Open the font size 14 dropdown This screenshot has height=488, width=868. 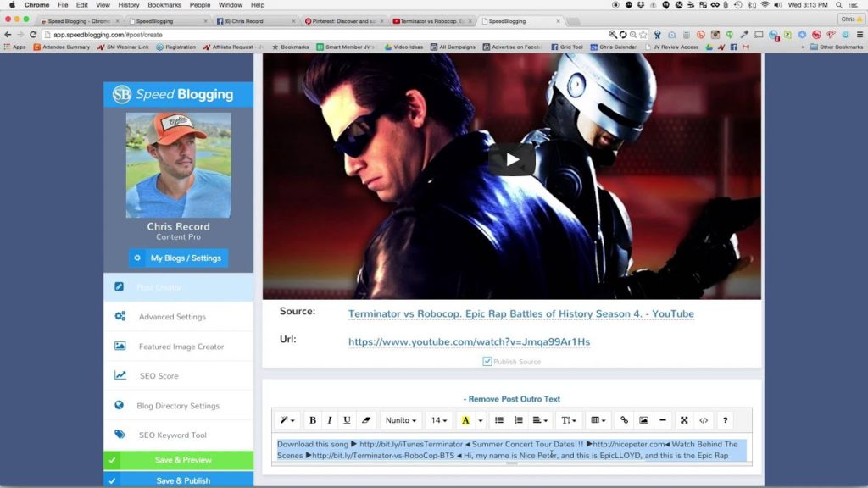[x=439, y=420]
